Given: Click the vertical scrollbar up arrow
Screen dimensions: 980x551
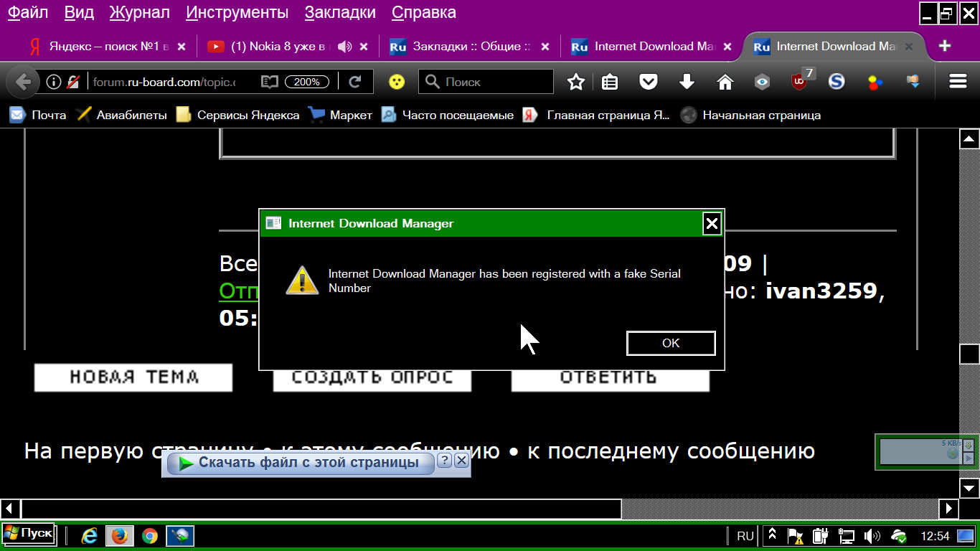Looking at the screenshot, I should tap(969, 139).
